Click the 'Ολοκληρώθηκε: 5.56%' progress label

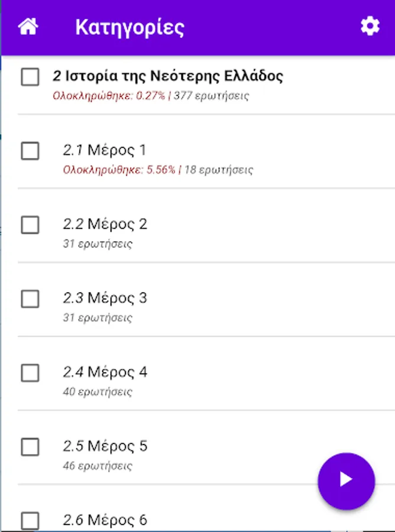coord(119,170)
